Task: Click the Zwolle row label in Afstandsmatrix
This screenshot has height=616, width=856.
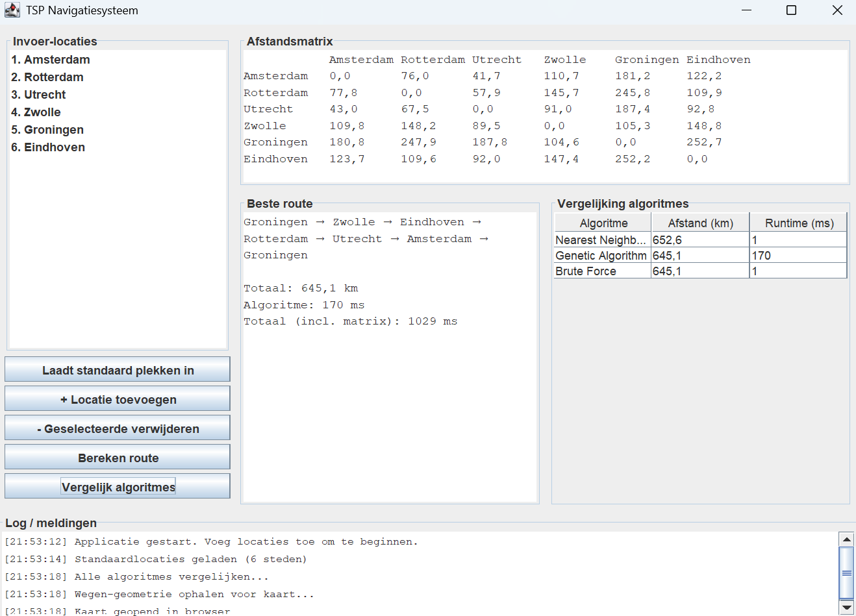Action: (x=265, y=126)
